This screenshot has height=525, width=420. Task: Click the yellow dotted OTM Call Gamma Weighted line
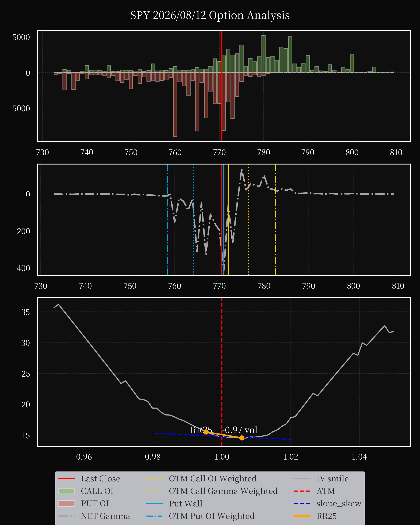tap(248, 220)
